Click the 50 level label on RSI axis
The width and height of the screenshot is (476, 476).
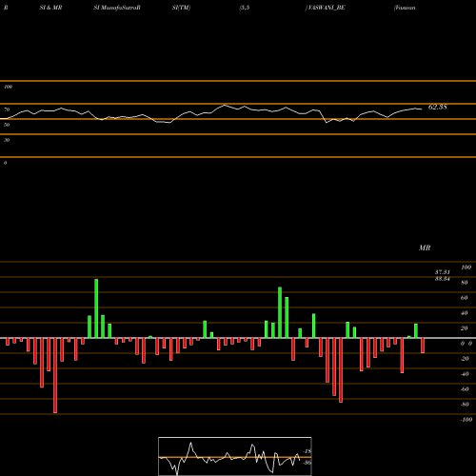(7, 125)
